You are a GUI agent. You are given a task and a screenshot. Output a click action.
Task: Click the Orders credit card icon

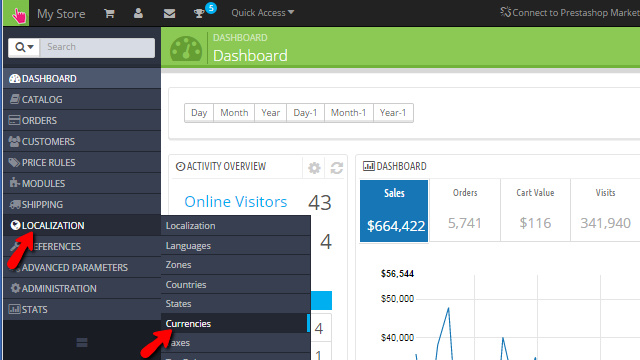[x=14, y=120]
